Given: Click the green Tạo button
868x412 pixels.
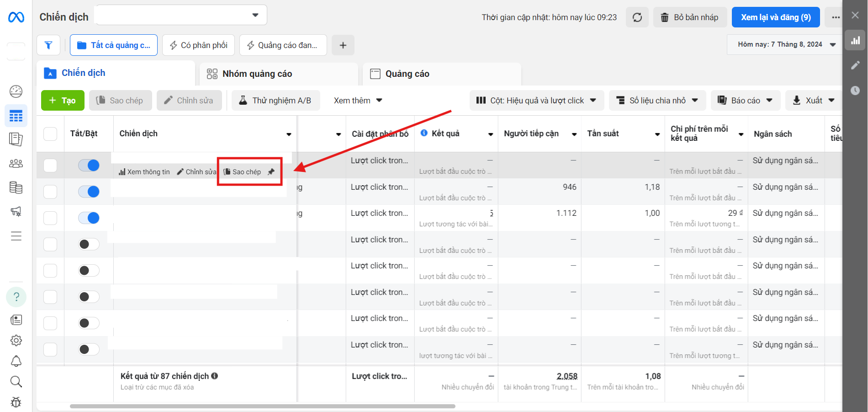Looking at the screenshot, I should pos(63,101).
